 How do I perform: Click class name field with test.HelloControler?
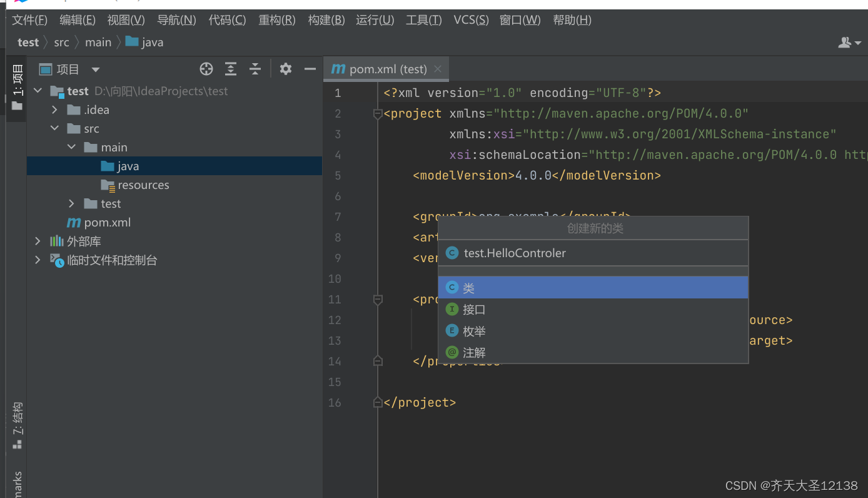(x=593, y=253)
